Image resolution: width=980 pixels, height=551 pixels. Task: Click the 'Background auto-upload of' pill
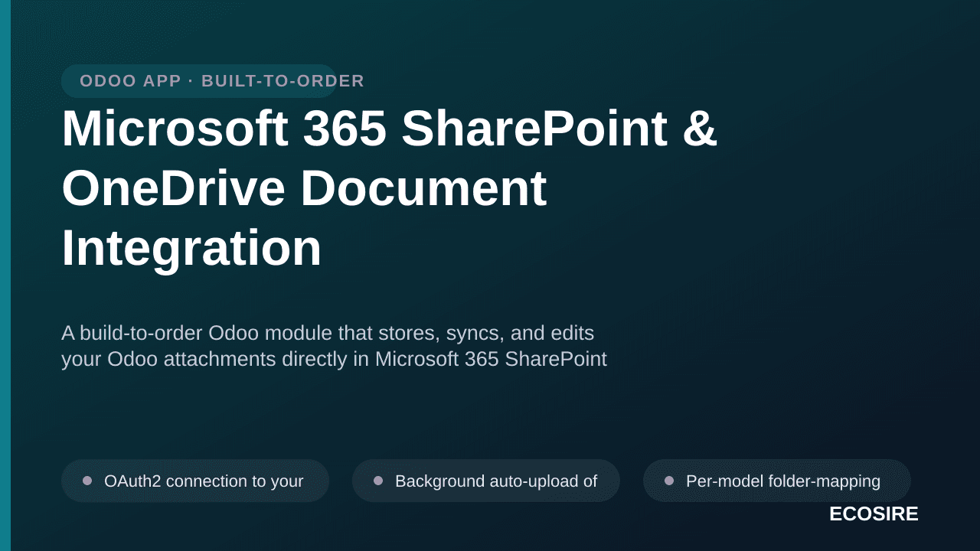tap(486, 481)
